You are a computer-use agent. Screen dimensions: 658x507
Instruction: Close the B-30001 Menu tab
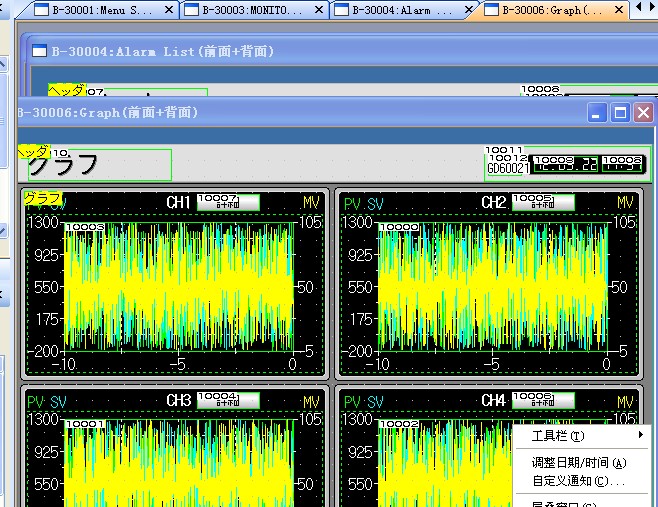(x=170, y=10)
